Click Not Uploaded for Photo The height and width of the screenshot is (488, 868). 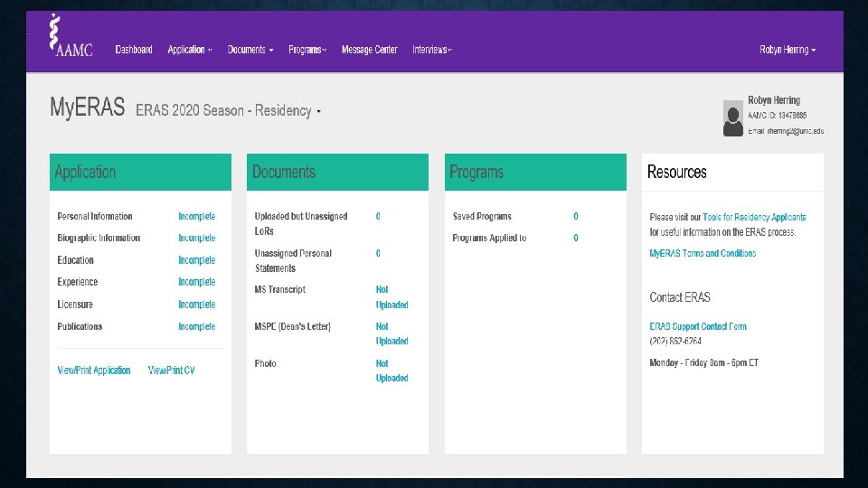click(x=392, y=371)
